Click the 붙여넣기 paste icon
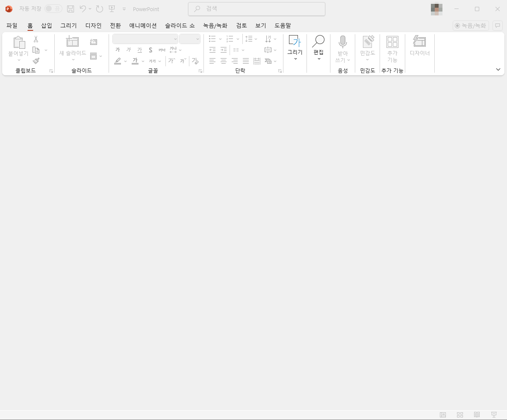 [19, 43]
